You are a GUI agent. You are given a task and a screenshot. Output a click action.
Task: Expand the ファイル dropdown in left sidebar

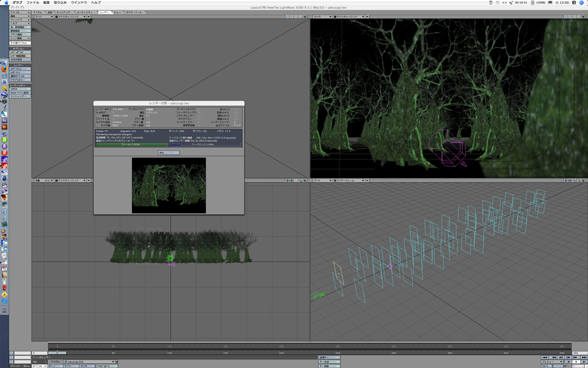click(18, 12)
